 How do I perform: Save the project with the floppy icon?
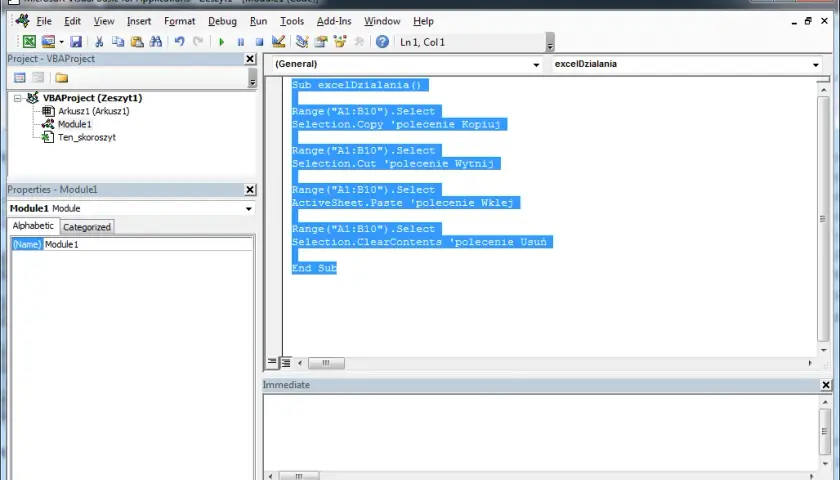point(76,42)
